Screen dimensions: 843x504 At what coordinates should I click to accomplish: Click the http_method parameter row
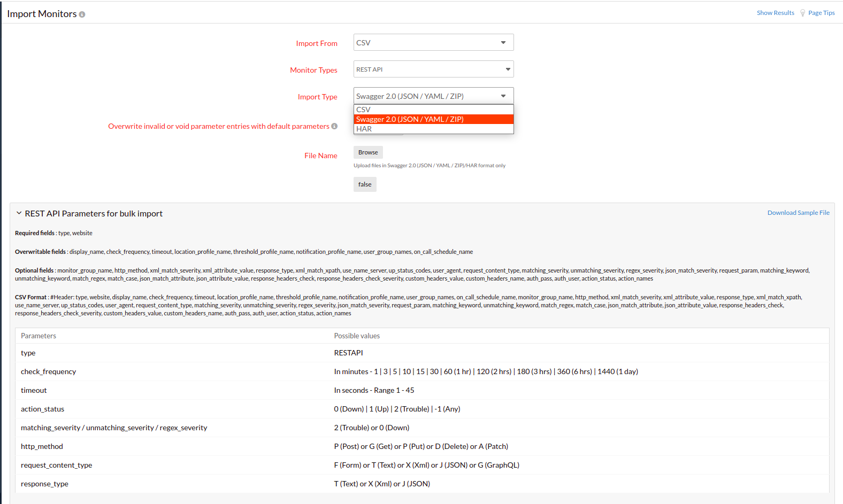tap(42, 446)
